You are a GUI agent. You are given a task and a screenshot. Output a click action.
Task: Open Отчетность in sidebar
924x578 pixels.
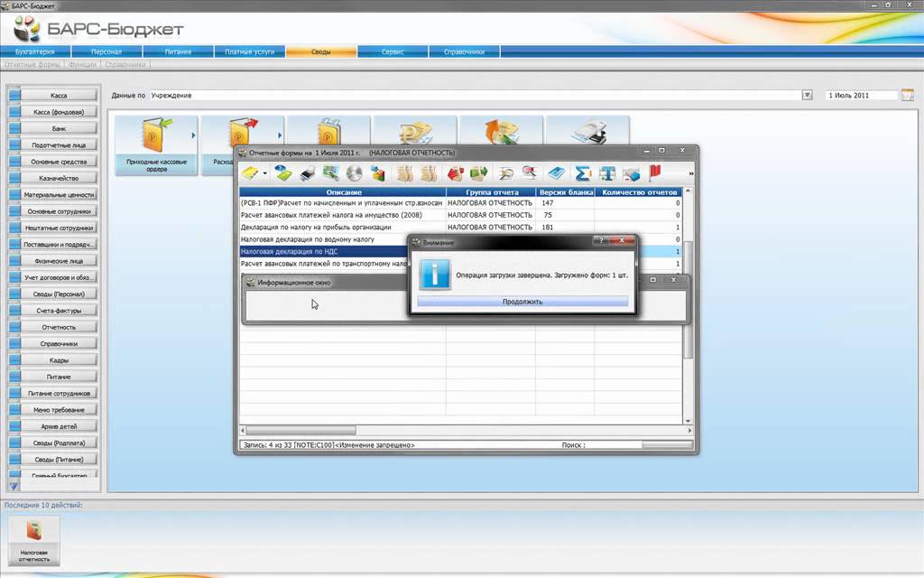point(53,327)
